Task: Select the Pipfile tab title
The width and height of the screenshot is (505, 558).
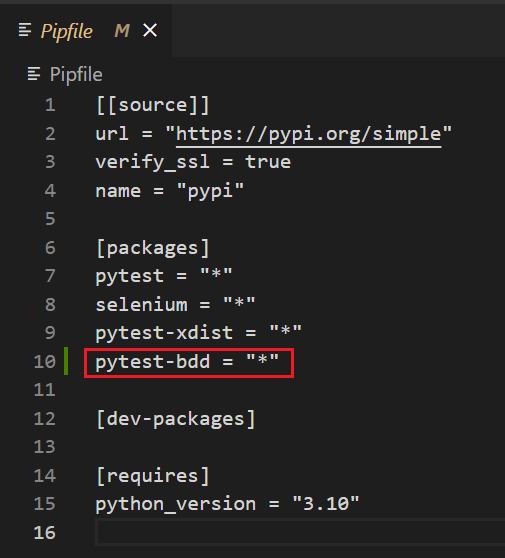Action: tap(67, 31)
